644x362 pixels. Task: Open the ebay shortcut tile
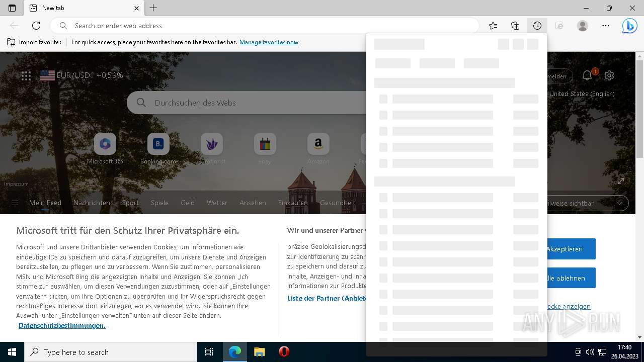click(x=265, y=149)
